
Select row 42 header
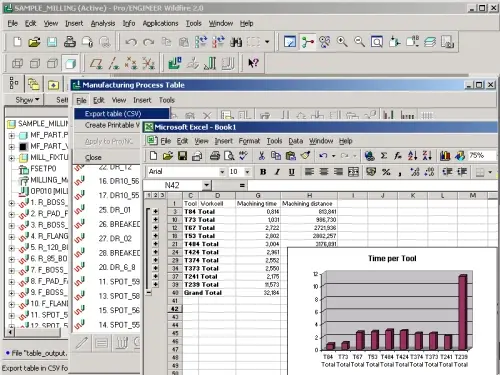175,309
